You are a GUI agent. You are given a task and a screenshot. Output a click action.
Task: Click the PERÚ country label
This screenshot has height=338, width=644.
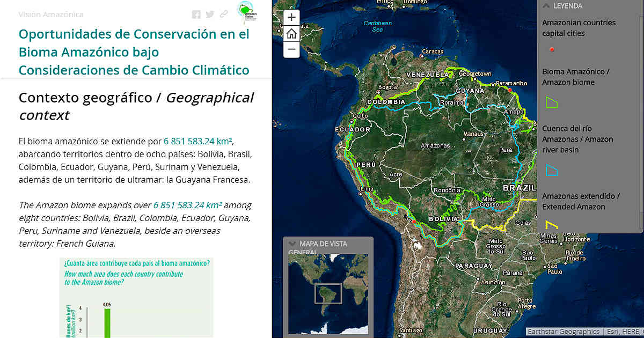click(x=366, y=164)
